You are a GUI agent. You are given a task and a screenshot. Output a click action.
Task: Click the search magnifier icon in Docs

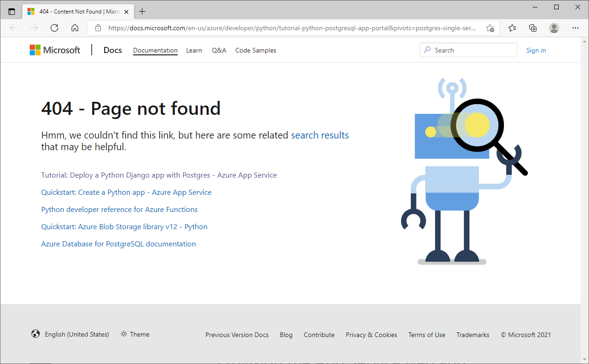coord(428,50)
